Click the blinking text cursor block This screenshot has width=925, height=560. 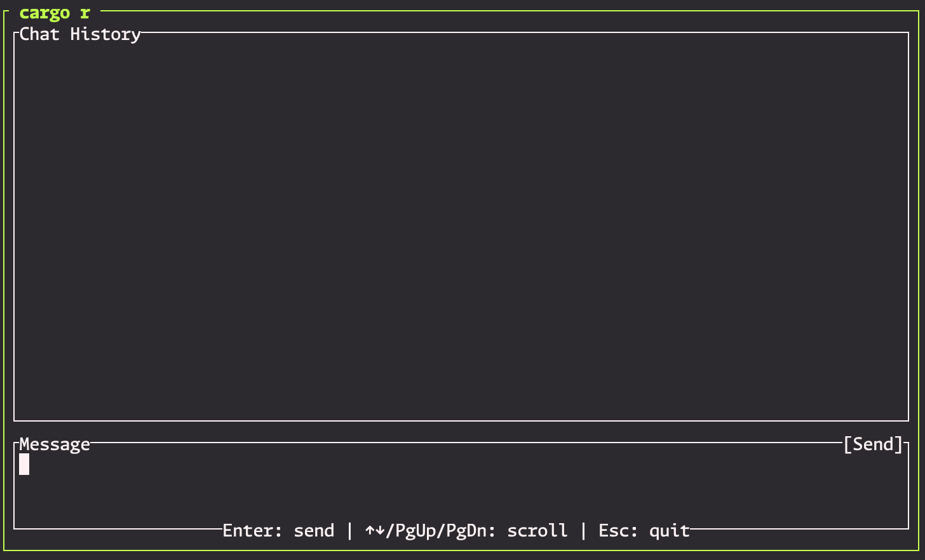click(x=24, y=464)
